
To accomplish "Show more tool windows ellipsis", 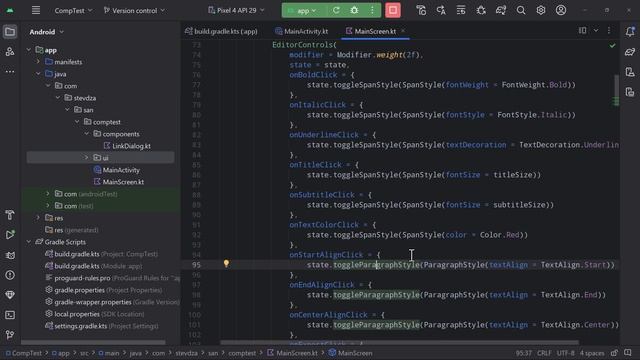I will coord(10,71).
